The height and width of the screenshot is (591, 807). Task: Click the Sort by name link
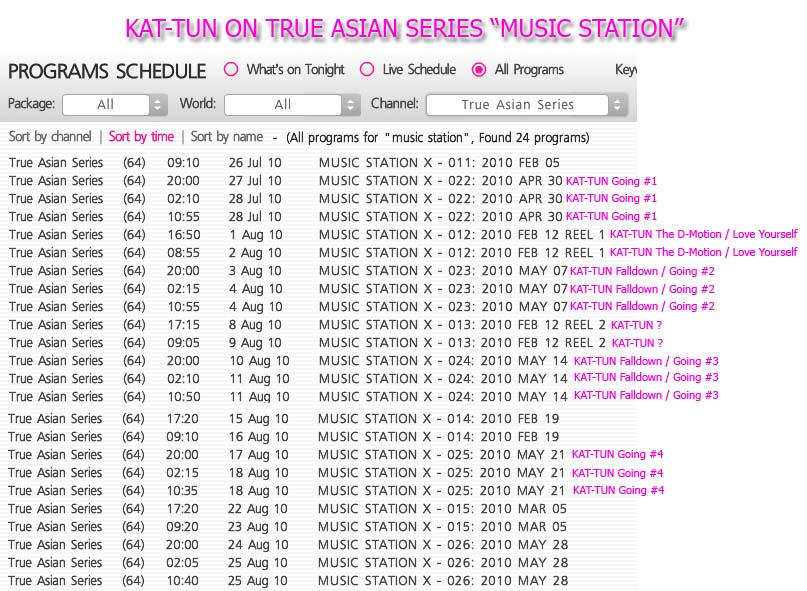pyautogui.click(x=226, y=136)
